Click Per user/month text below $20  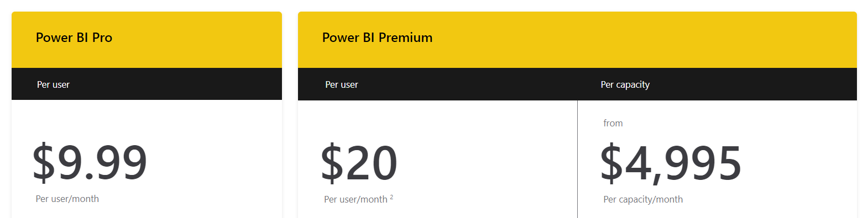[355, 199]
